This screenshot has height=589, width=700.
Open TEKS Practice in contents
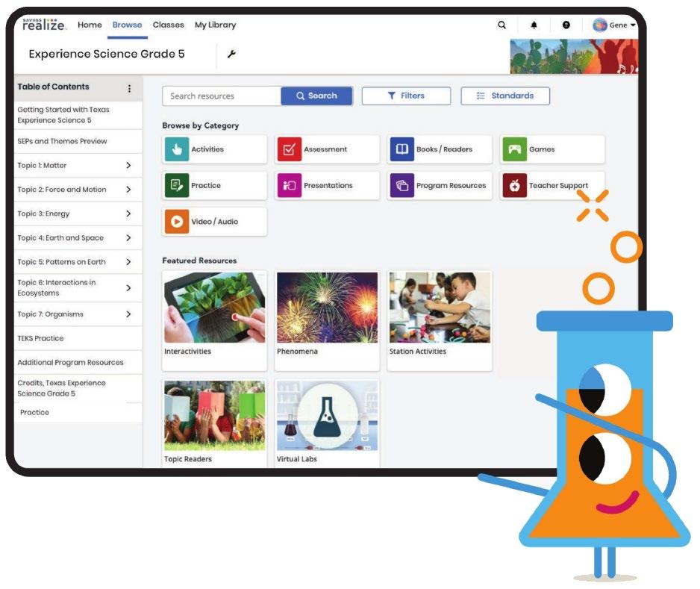click(x=78, y=338)
